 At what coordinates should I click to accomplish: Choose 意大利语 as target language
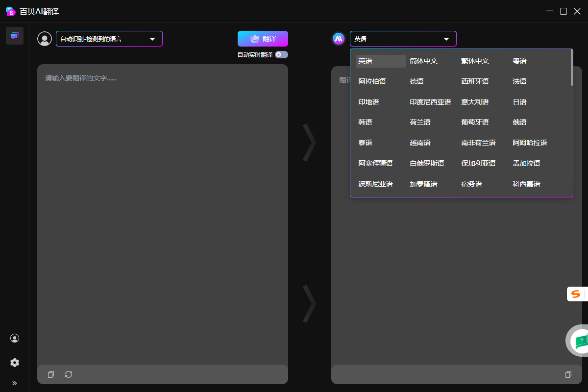click(x=475, y=102)
